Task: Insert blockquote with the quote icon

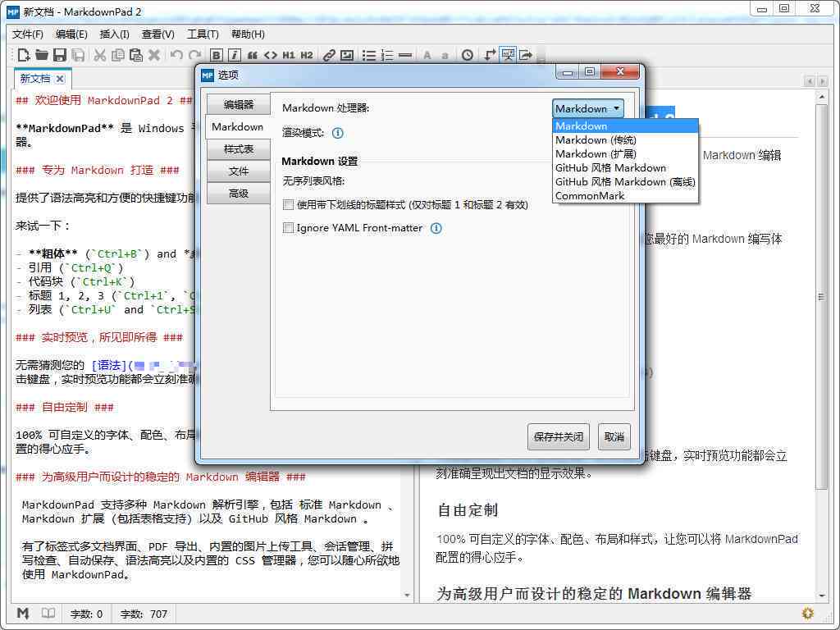Action: pos(253,55)
